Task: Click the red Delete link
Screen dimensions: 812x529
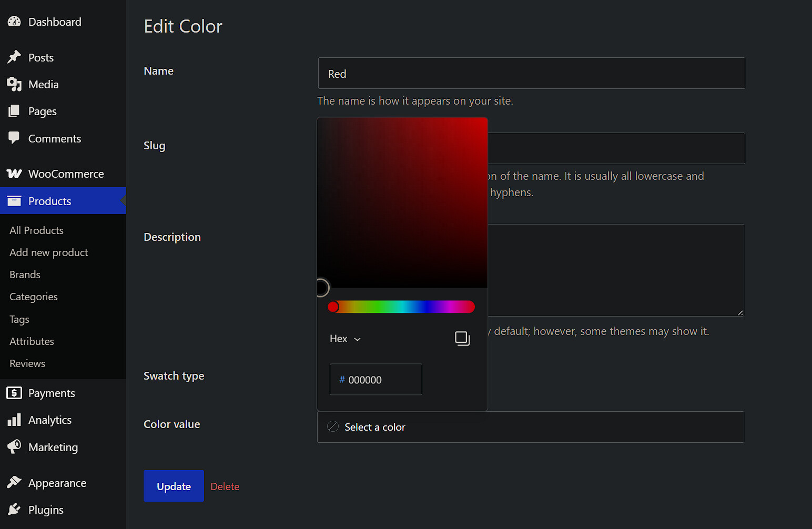Action: [225, 486]
